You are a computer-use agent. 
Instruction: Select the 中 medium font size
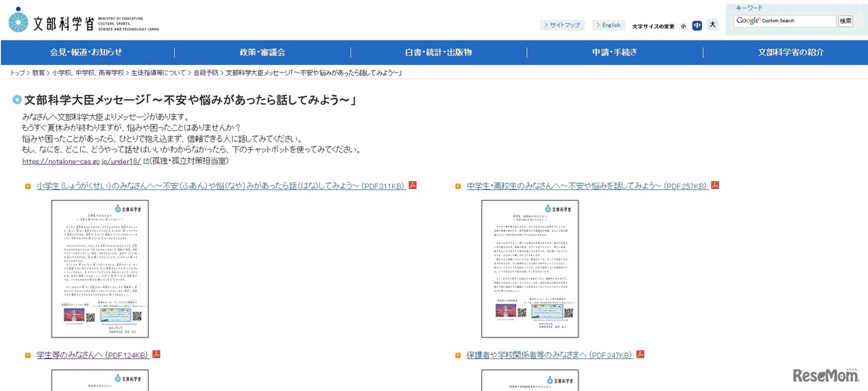697,25
